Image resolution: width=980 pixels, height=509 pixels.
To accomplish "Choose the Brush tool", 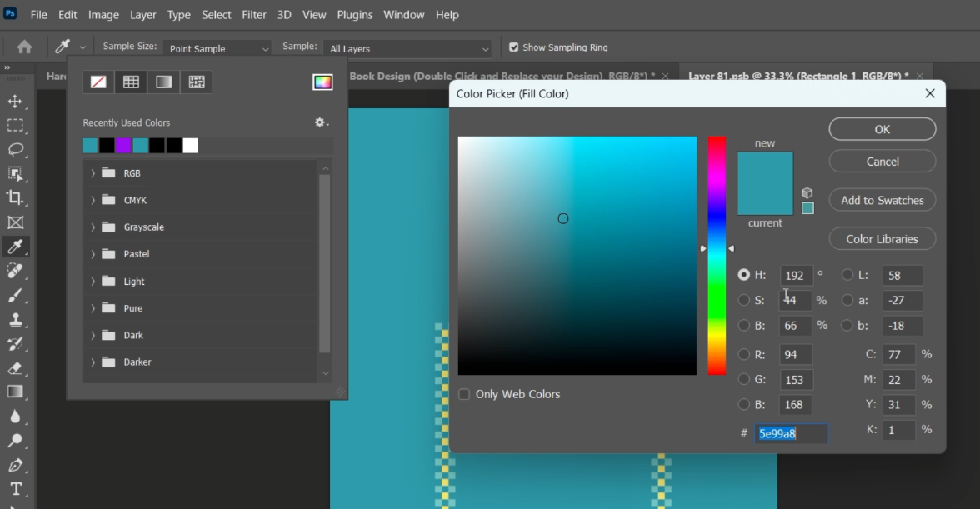I will 15,295.
